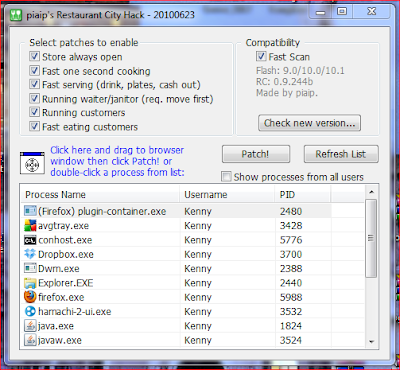400x370 pixels.
Task: Toggle Running customers checkbox
Action: 34,112
